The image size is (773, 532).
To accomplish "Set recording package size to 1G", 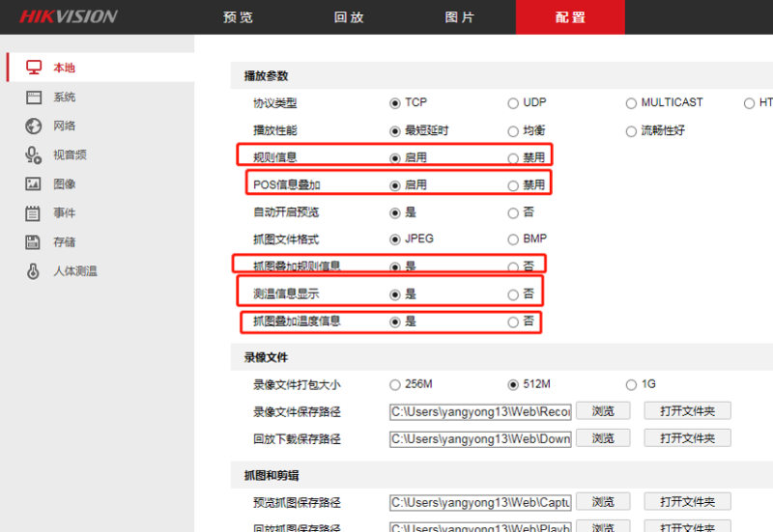I will click(631, 384).
